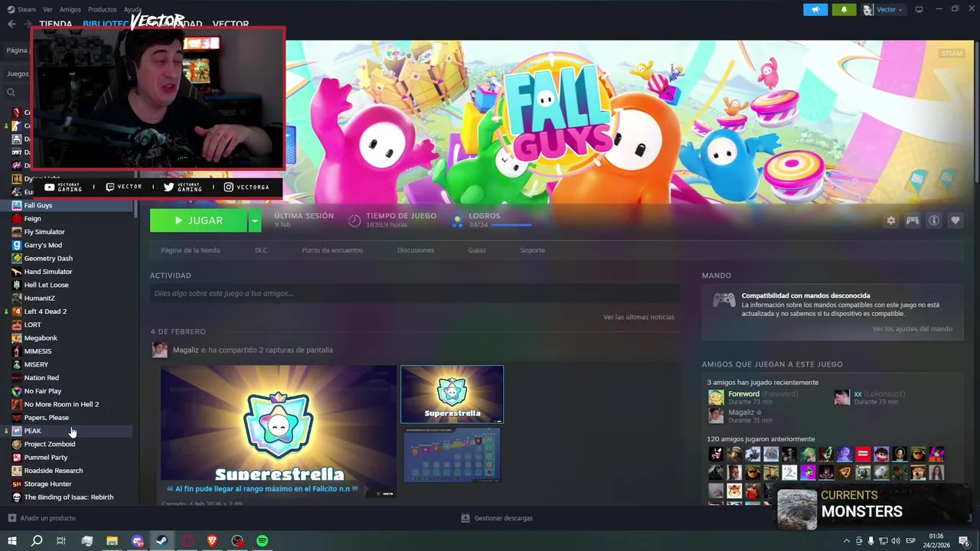Open friend Foreword's profile
Image resolution: width=980 pixels, height=551 pixels.
pos(743,394)
